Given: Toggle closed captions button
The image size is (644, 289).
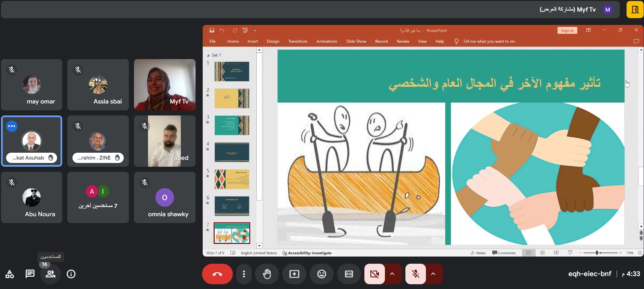Looking at the screenshot, I should 349,274.
